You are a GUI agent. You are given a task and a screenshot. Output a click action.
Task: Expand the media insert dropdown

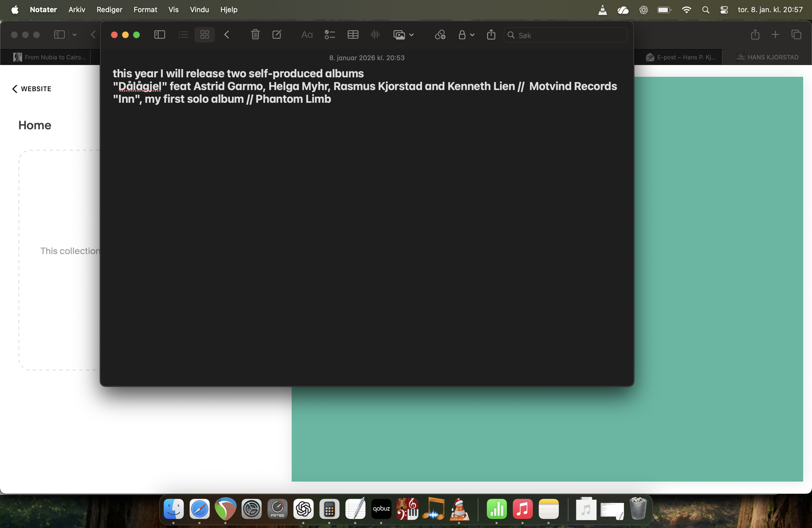click(x=412, y=35)
